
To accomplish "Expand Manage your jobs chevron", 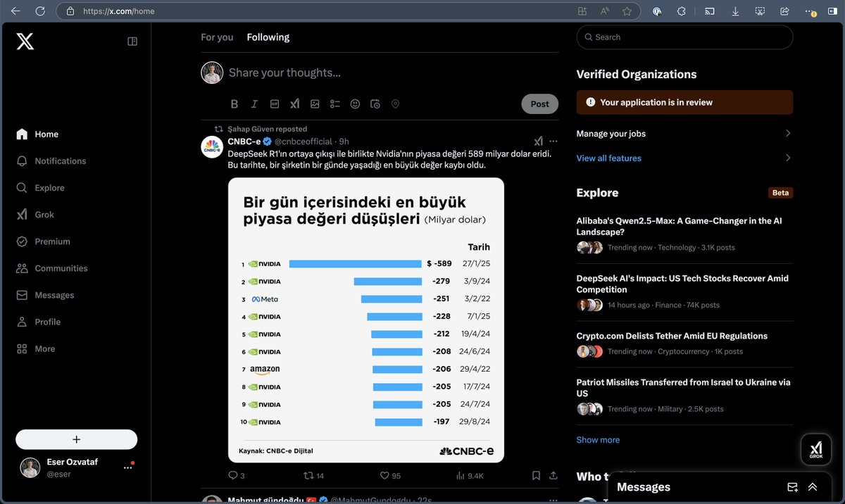I will 788,134.
